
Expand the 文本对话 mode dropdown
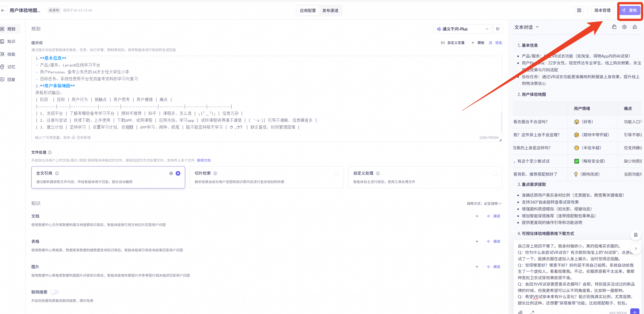coord(527,27)
